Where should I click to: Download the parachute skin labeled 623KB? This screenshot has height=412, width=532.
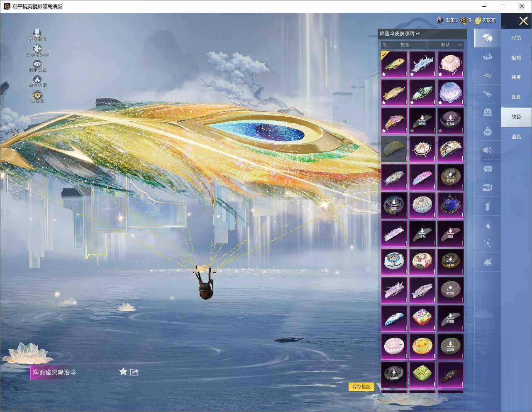pyautogui.click(x=451, y=290)
